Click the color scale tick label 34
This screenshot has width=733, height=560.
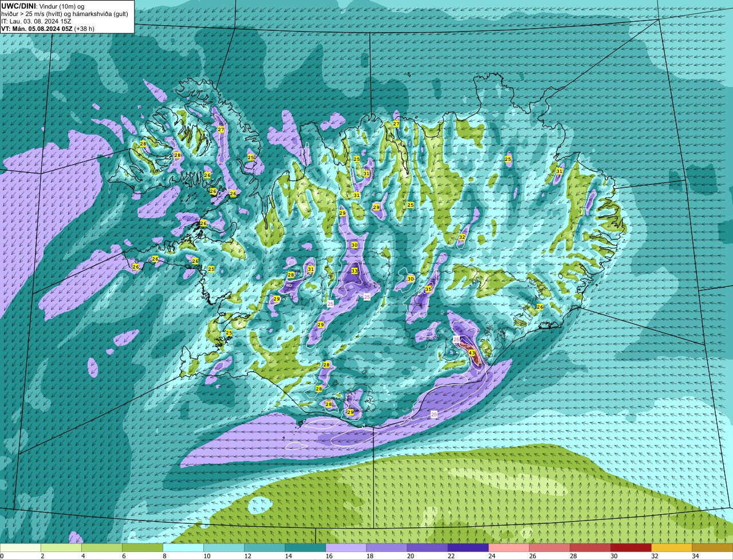pos(695,556)
